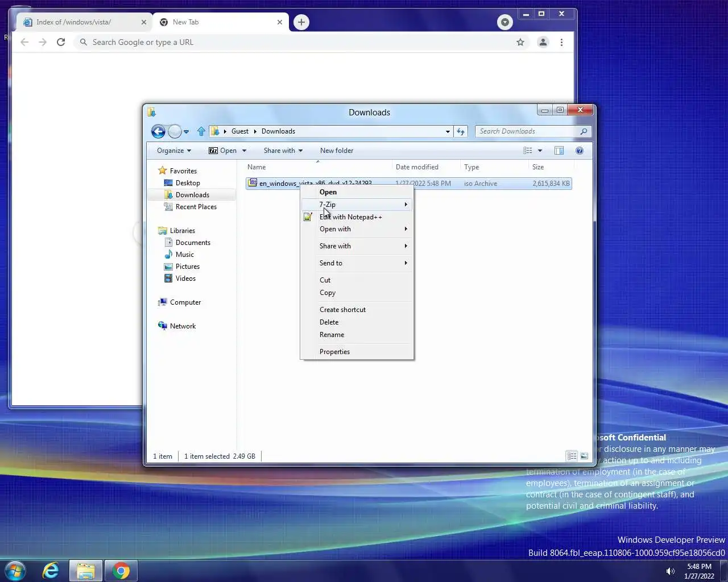The width and height of the screenshot is (728, 582).
Task: Sort files by Size column header
Action: pyautogui.click(x=551, y=167)
